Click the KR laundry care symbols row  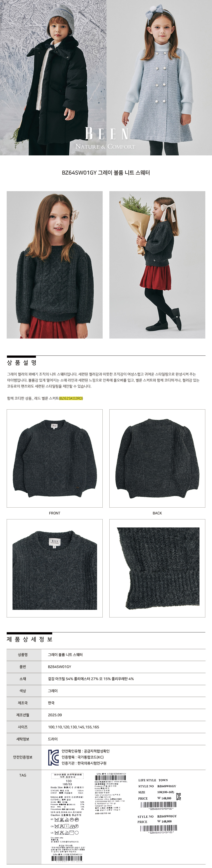tap(65, 820)
